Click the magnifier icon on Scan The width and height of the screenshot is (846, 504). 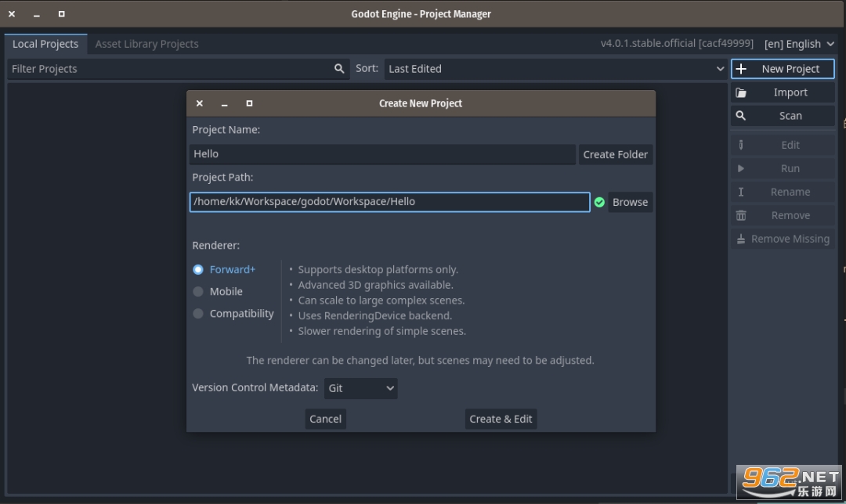[x=741, y=116]
